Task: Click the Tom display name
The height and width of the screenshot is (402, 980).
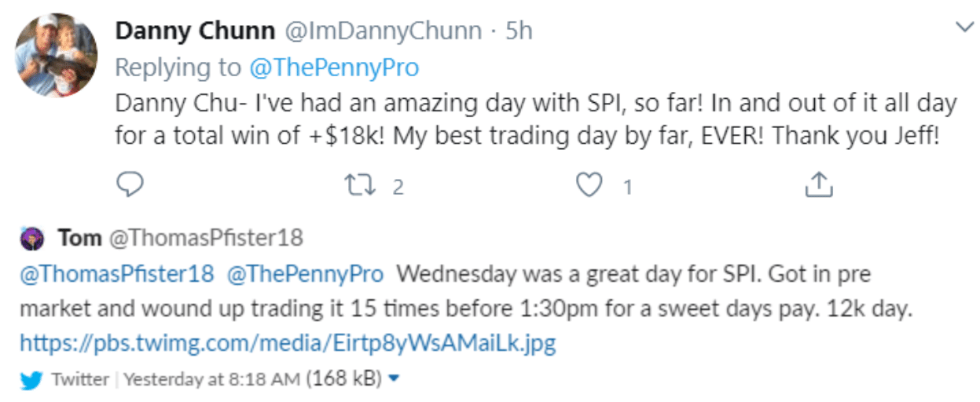Action: click(79, 238)
